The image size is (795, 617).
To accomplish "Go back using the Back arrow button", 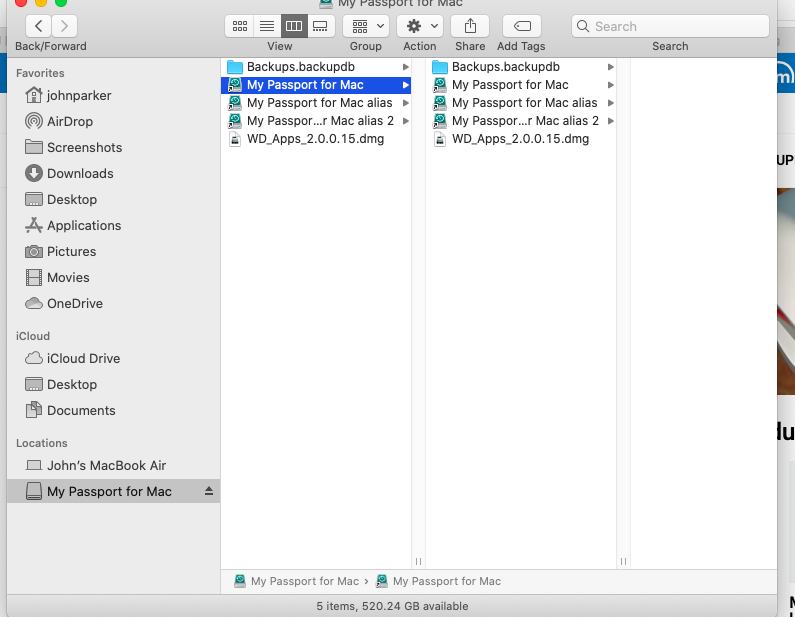I will point(38,26).
